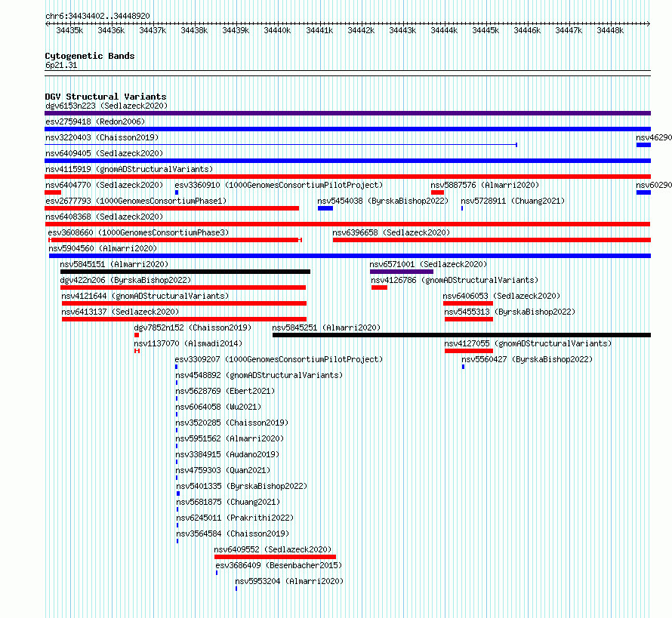Select blue bar under nsv5454038
The image size is (672, 618).
[x=325, y=208]
